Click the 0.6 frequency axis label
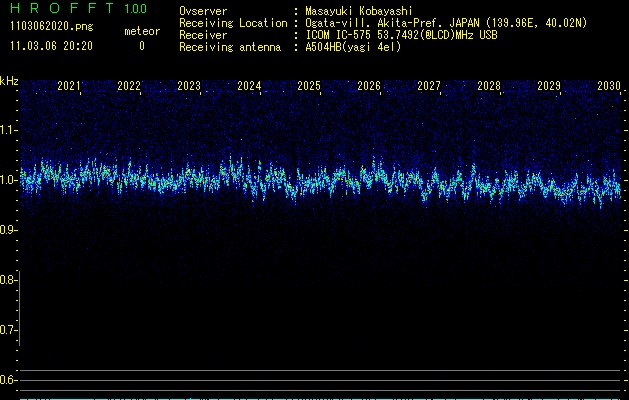Viewport: 629px width, 400px height. (x=9, y=380)
